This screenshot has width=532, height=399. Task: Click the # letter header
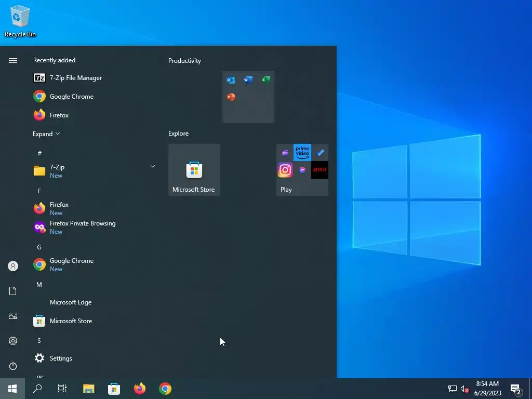(x=39, y=153)
